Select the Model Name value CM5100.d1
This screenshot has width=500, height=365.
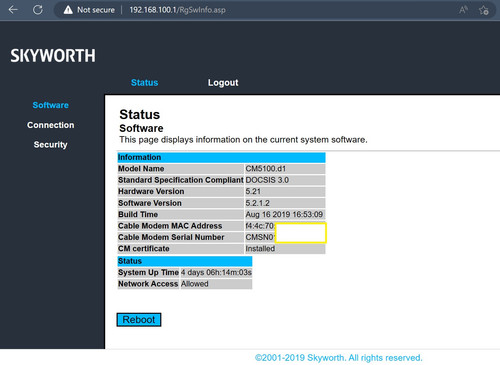click(x=266, y=169)
